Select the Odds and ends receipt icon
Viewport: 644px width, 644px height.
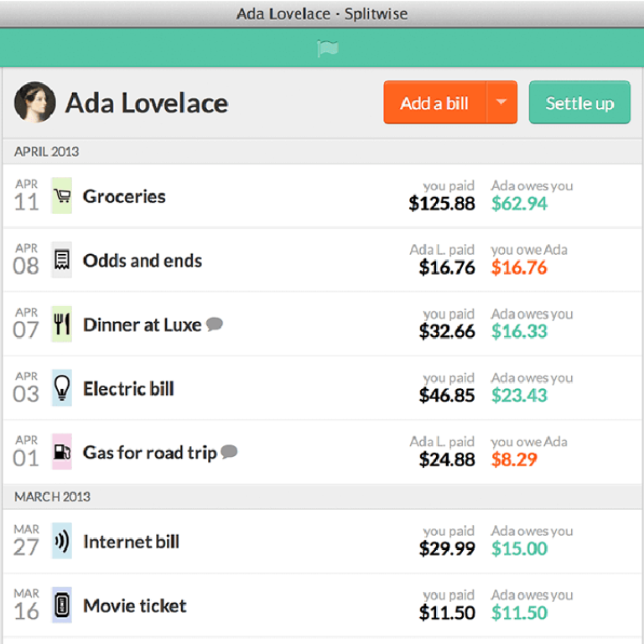pyautogui.click(x=61, y=260)
